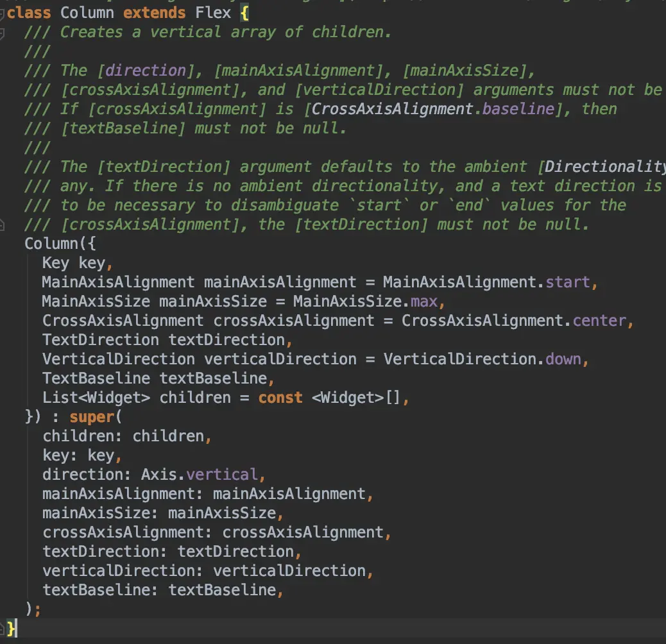Click the purple 'max' default value
This screenshot has height=644, width=666.
(424, 301)
